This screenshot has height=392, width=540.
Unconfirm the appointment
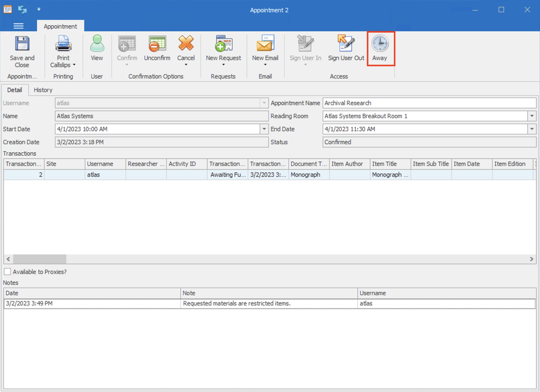tap(157, 44)
